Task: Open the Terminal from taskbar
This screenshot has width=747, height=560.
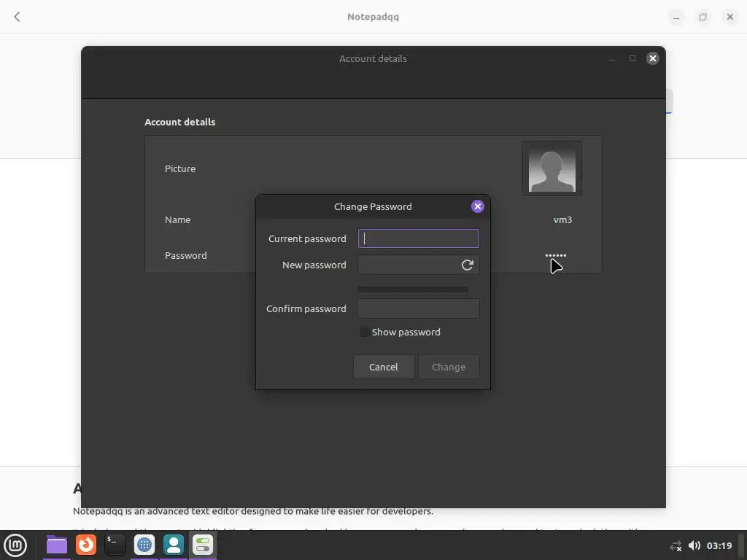Action: 115,545
